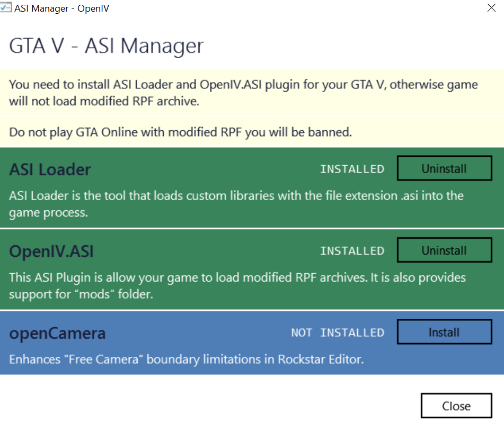This screenshot has height=431, width=504.
Task: Click the OpenIV app icon in title bar
Action: coord(6,8)
